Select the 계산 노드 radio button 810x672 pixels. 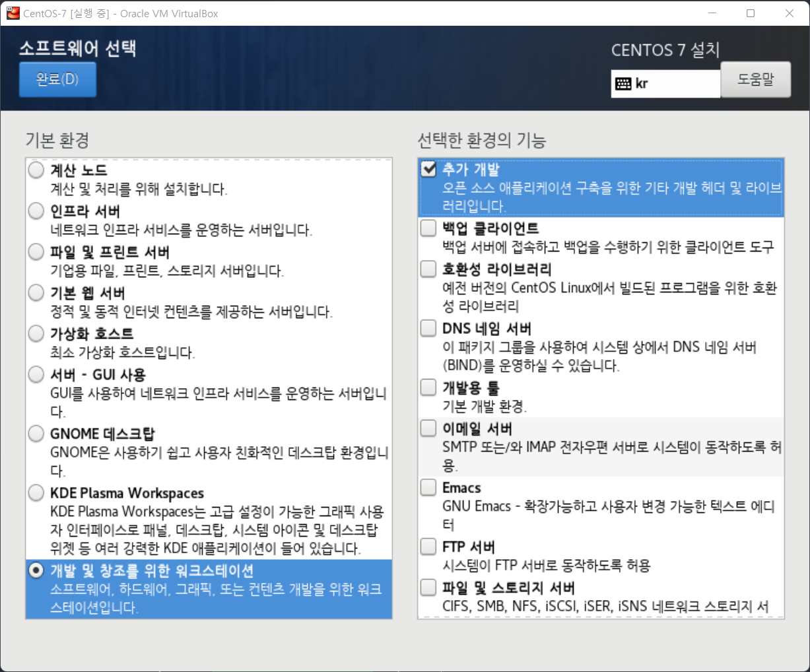coord(36,170)
